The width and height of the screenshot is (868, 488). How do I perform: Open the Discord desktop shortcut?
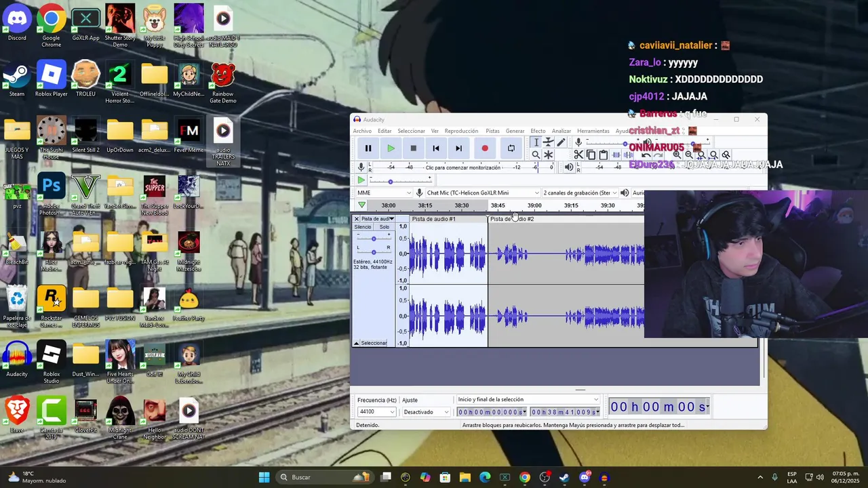(x=17, y=22)
